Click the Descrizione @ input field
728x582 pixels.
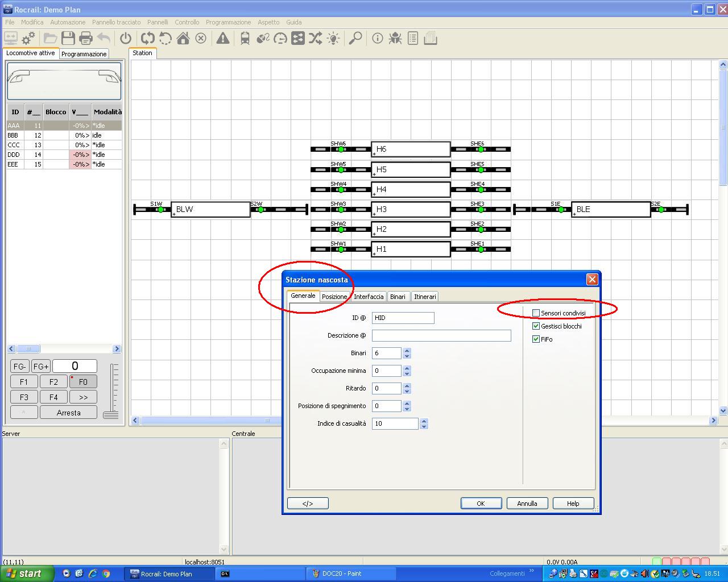pyautogui.click(x=441, y=335)
